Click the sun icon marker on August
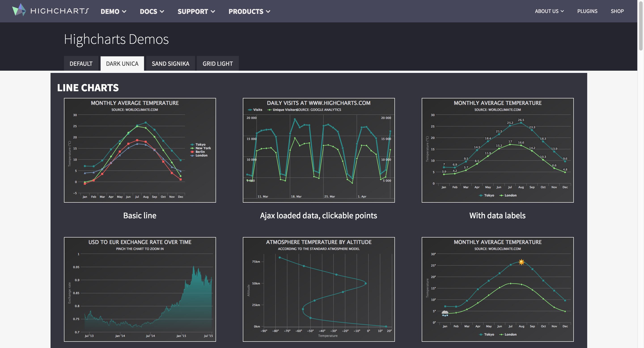 521,262
